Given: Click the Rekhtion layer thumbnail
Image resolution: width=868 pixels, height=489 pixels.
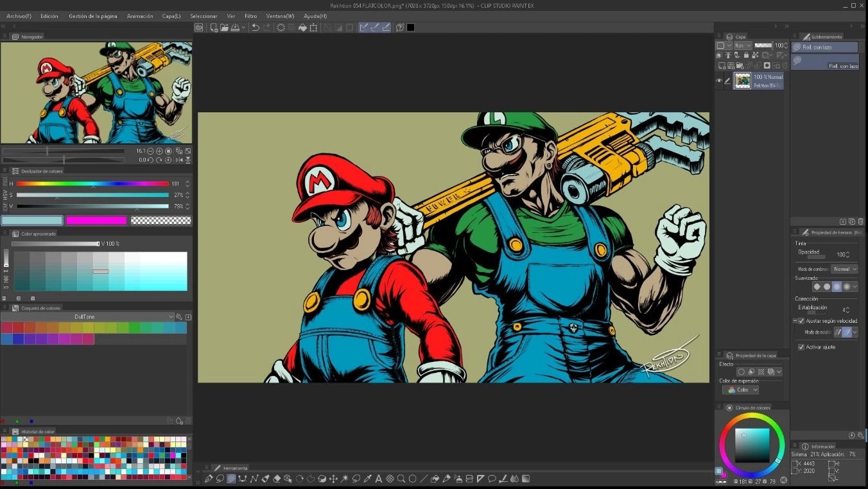Looking at the screenshot, I should [x=743, y=81].
